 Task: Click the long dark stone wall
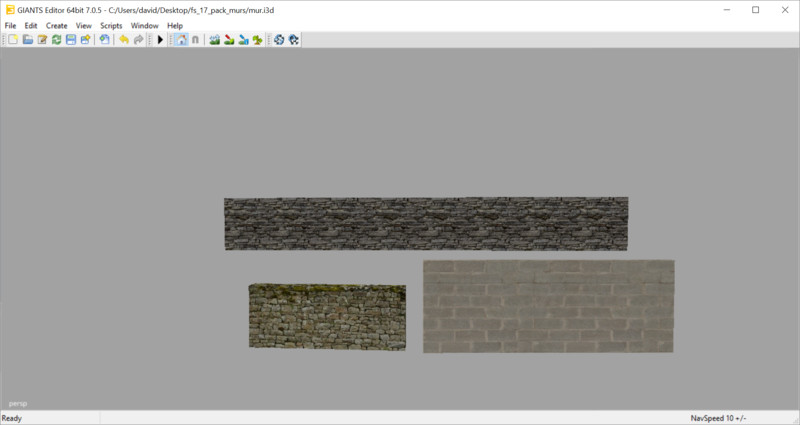point(426,223)
